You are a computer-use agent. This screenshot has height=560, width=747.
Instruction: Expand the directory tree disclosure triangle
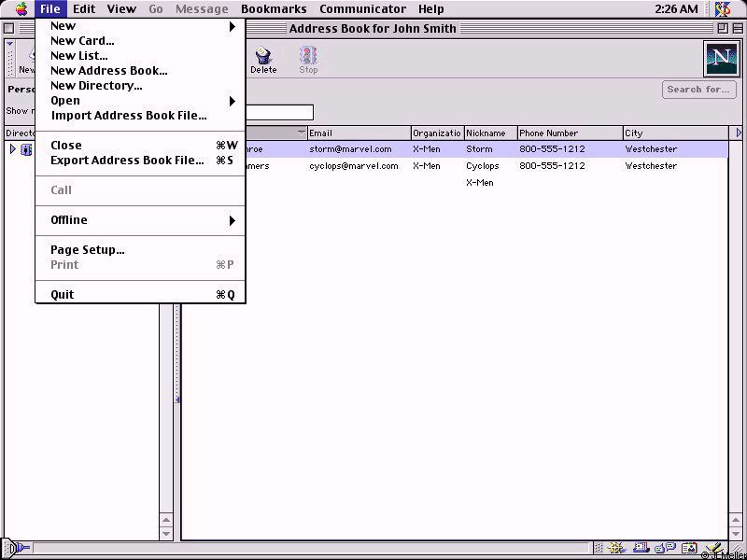12,149
